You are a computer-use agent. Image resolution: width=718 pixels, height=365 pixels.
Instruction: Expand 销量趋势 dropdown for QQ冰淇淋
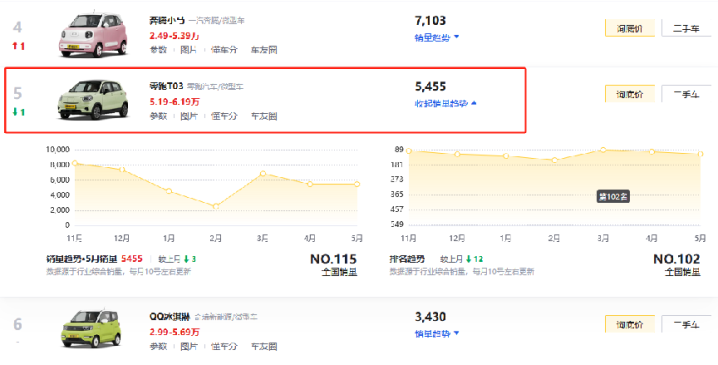click(x=436, y=333)
